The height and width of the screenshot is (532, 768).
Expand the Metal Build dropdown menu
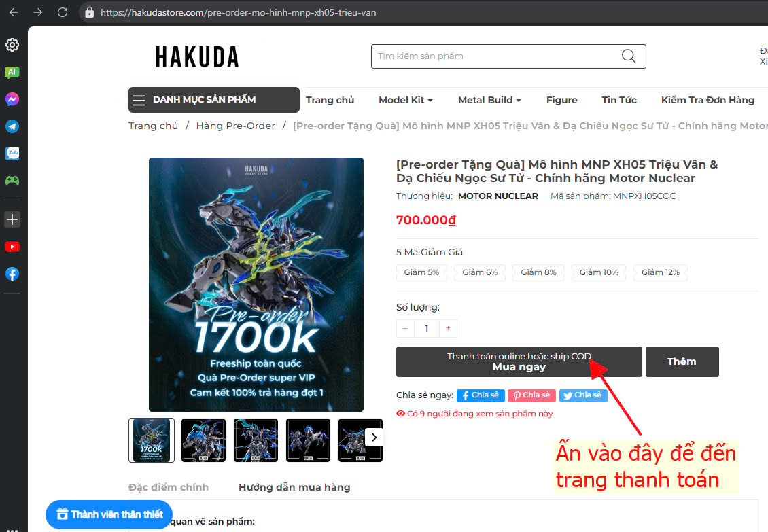(x=489, y=100)
